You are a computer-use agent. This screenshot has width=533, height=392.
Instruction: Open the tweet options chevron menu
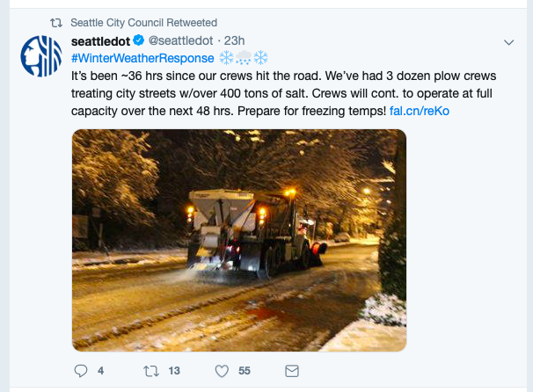(508, 42)
